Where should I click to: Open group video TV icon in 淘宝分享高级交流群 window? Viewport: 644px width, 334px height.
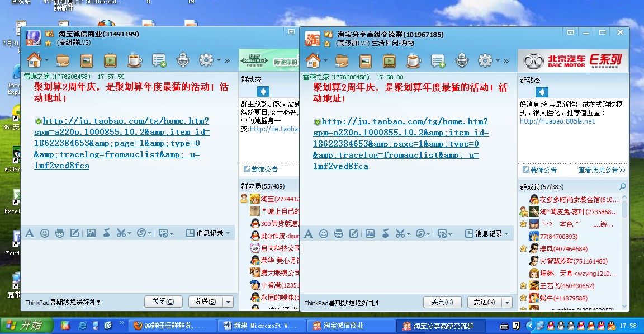tap(389, 61)
